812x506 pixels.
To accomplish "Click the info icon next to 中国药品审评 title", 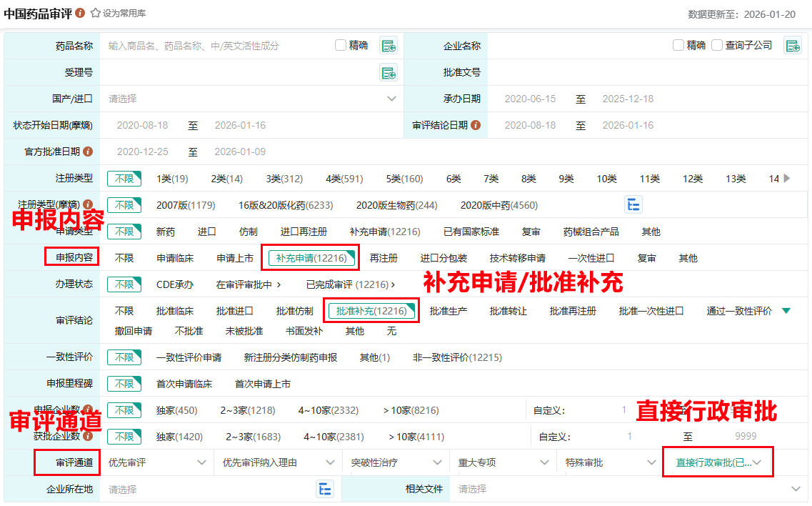I will point(80,14).
